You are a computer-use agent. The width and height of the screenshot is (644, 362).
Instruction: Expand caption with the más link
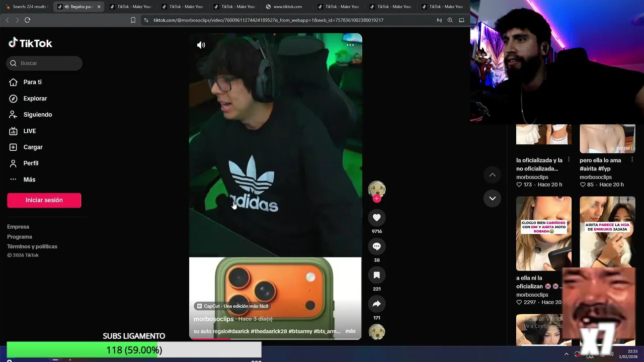(350, 331)
